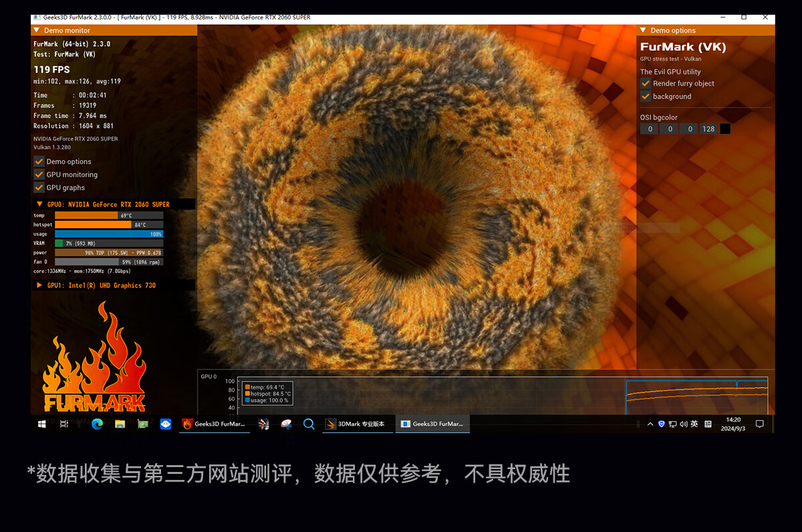Viewport: 802px width, 532px height.
Task: Show hidden tray icons with the chevron
Action: pyautogui.click(x=650, y=424)
